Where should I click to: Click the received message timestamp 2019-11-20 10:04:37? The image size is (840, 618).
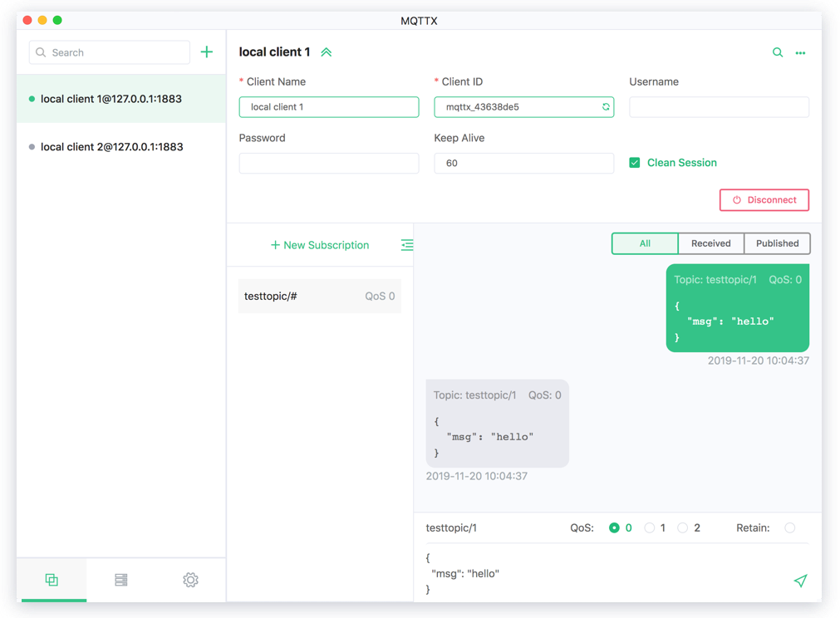point(477,476)
